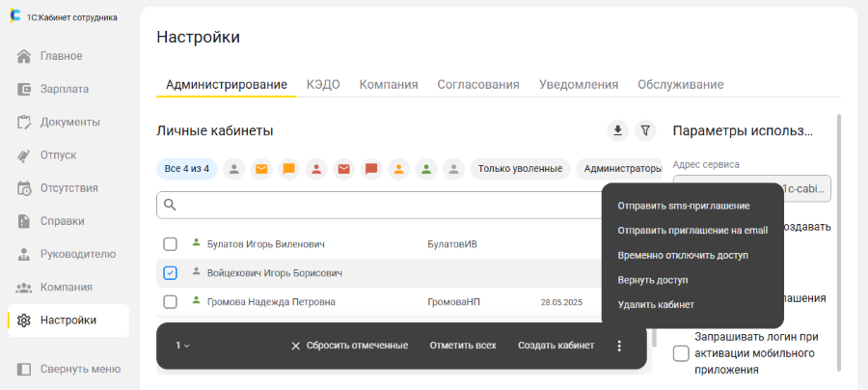
Task: Click the download icon beside Личные кабинеты
Action: [617, 130]
